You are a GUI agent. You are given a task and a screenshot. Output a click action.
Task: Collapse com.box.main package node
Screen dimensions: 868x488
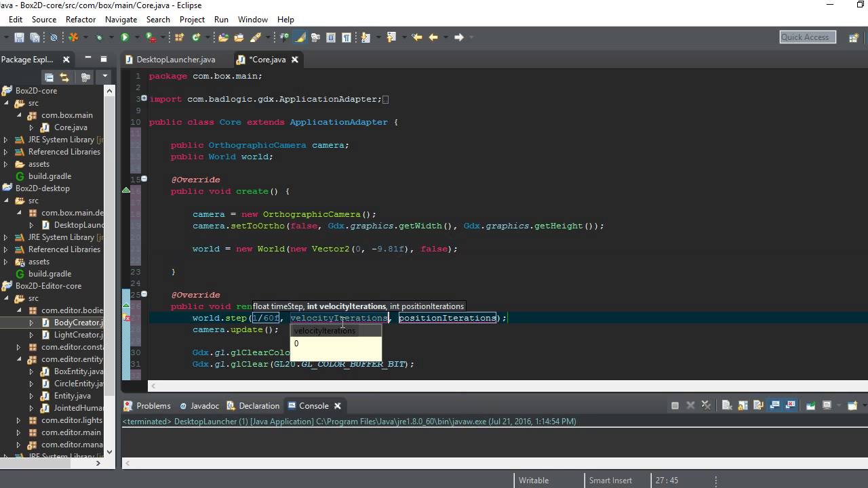pyautogui.click(x=19, y=115)
